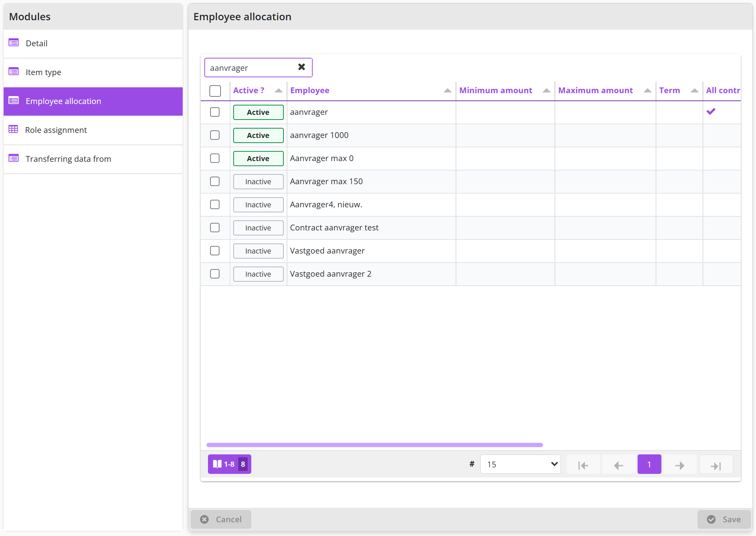Sort by Active ? column arrow

(278, 91)
